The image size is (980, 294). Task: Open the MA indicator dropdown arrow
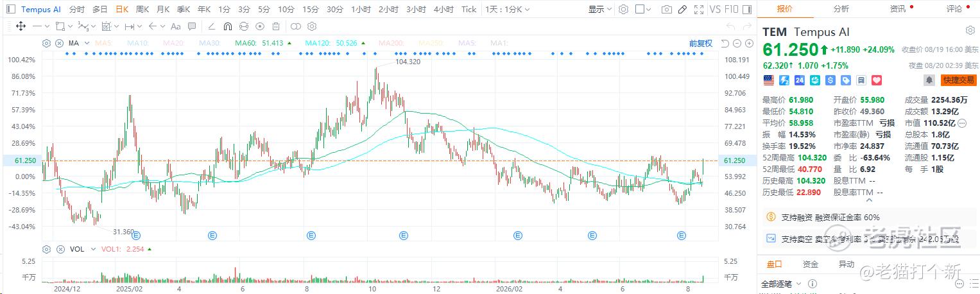pyautogui.click(x=85, y=43)
